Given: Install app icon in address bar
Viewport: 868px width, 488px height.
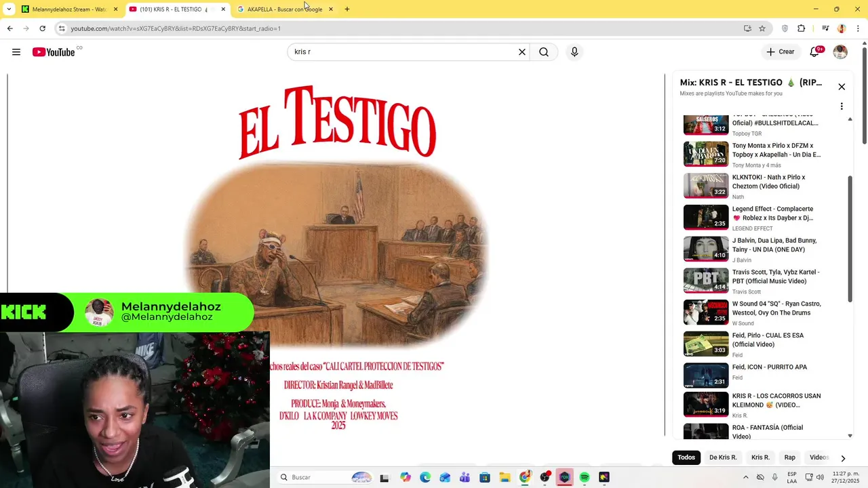Looking at the screenshot, I should [747, 28].
